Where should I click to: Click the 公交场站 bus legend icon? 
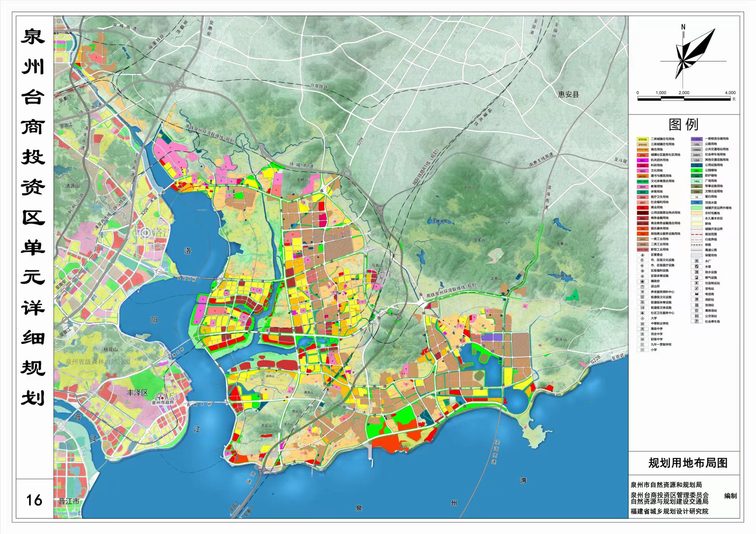pyautogui.click(x=696, y=316)
